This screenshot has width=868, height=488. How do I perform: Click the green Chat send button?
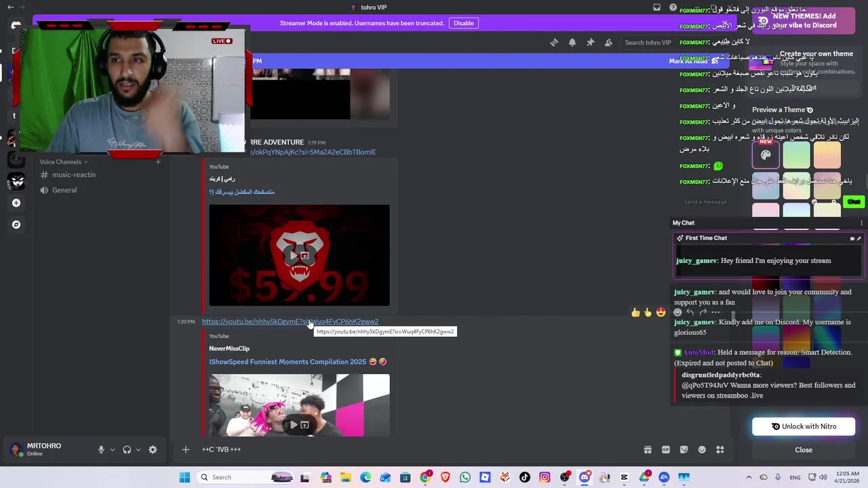[854, 202]
